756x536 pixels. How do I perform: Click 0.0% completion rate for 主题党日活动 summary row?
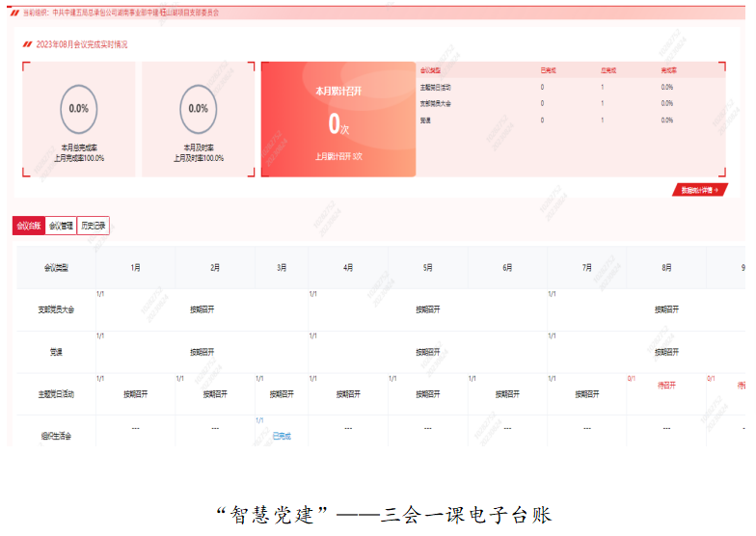coord(667,87)
